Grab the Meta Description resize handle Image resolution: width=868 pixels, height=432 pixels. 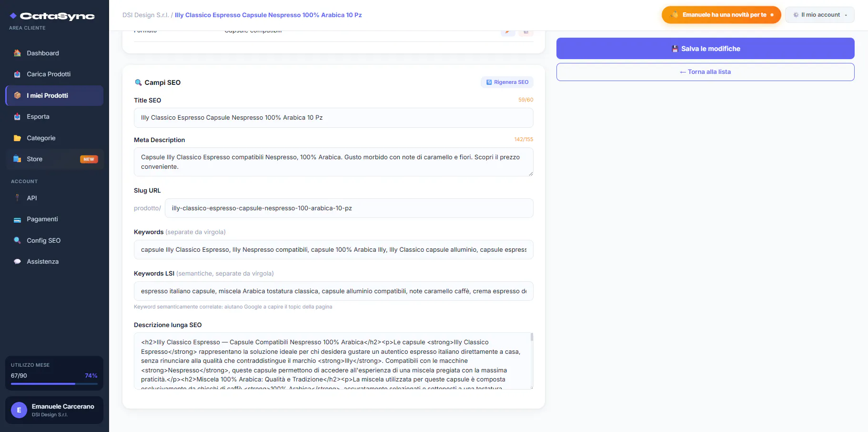tap(531, 174)
